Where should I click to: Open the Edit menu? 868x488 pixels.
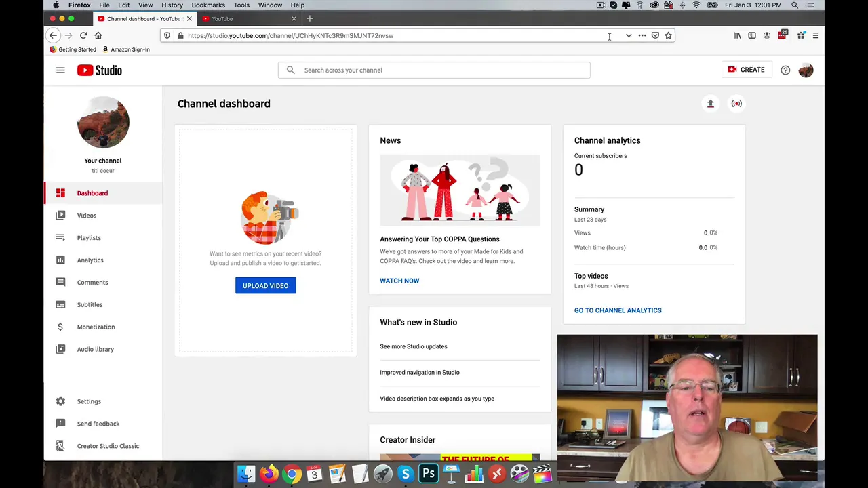(x=124, y=5)
